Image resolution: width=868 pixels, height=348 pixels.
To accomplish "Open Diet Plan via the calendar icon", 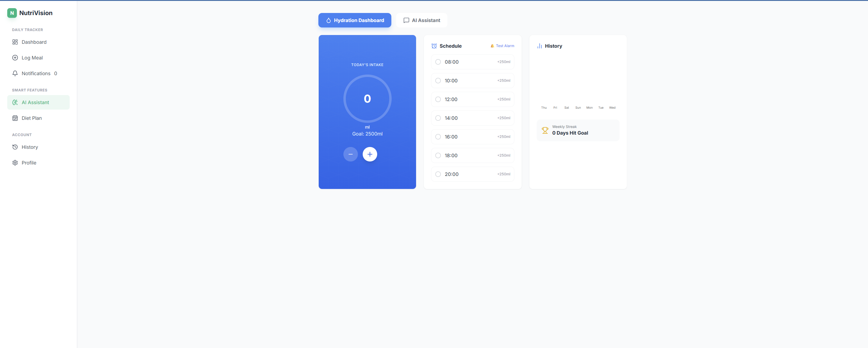I will [x=15, y=118].
